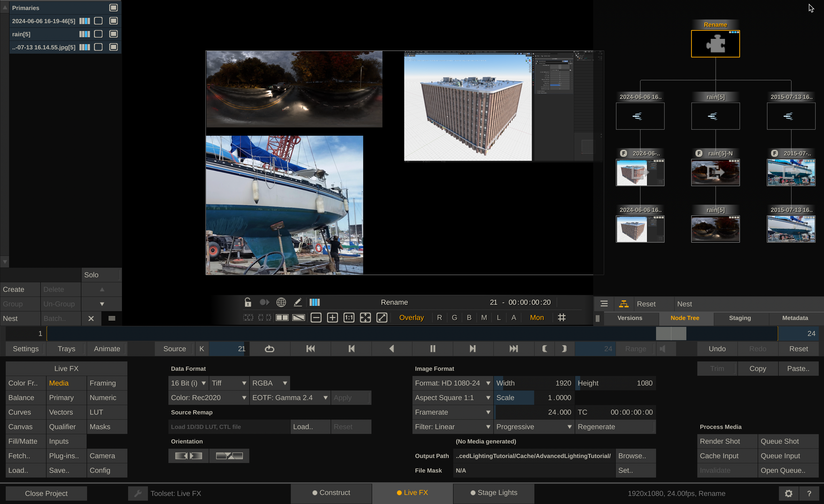The height and width of the screenshot is (504, 824).
Task: Toggle the grid hash icon
Action: pos(562,318)
